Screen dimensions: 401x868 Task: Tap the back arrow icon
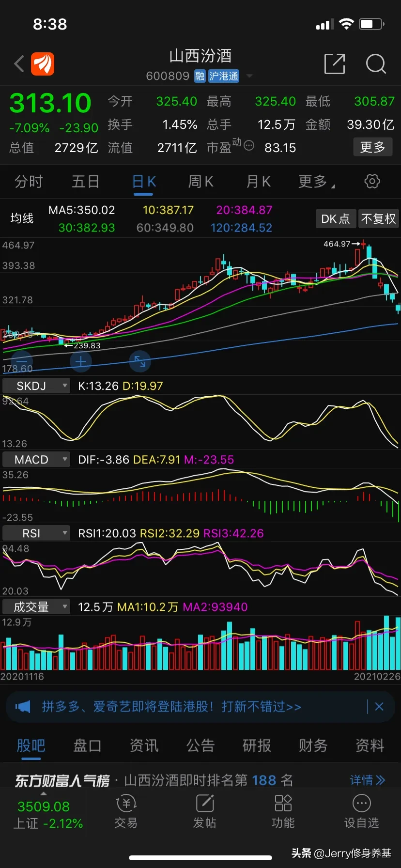(19, 63)
